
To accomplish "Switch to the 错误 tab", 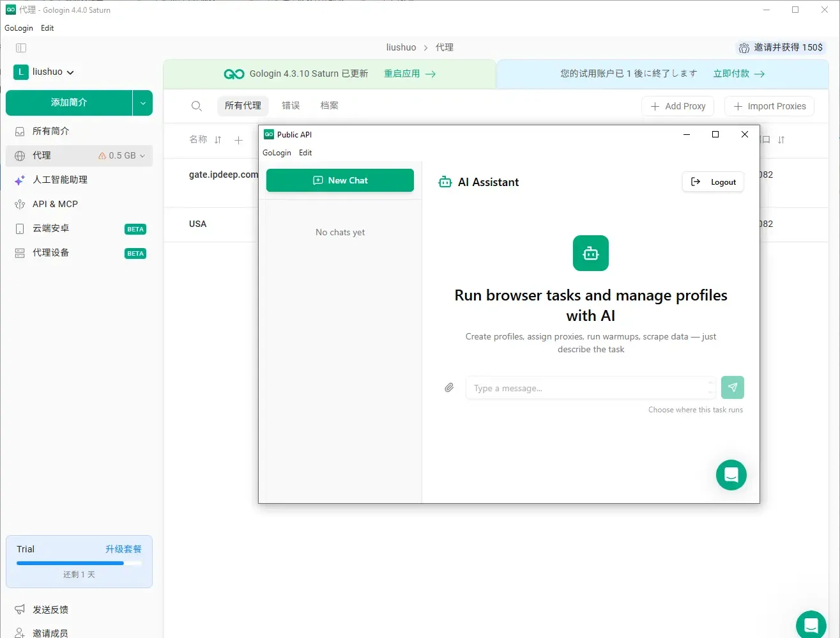I will (291, 105).
